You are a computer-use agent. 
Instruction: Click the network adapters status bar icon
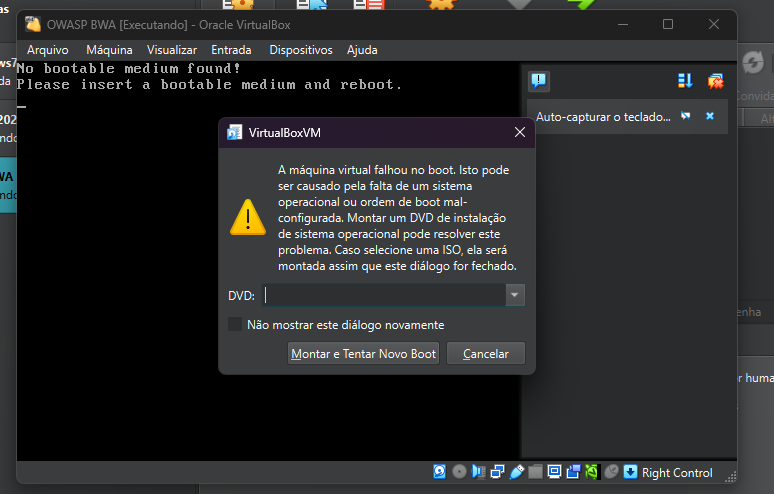point(497,472)
